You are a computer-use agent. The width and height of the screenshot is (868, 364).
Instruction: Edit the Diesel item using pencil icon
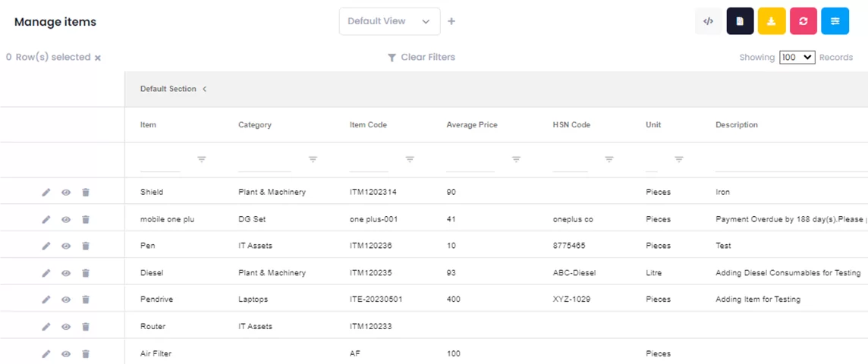46,273
